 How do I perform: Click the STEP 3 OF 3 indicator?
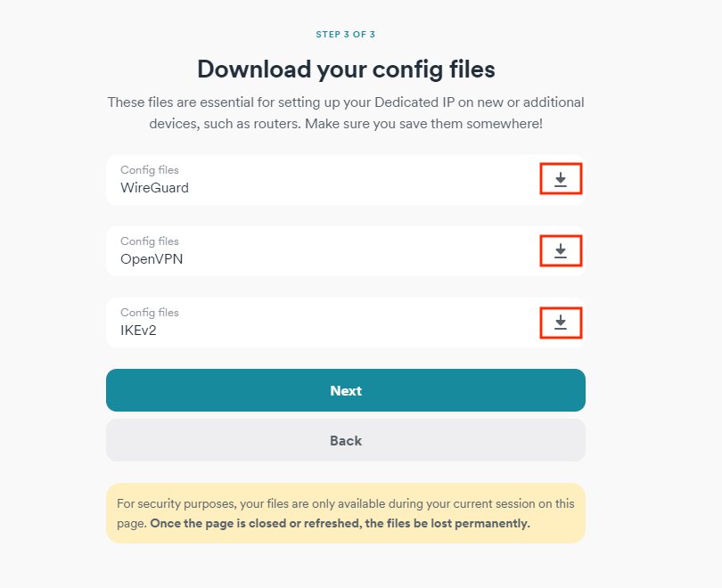(x=345, y=35)
